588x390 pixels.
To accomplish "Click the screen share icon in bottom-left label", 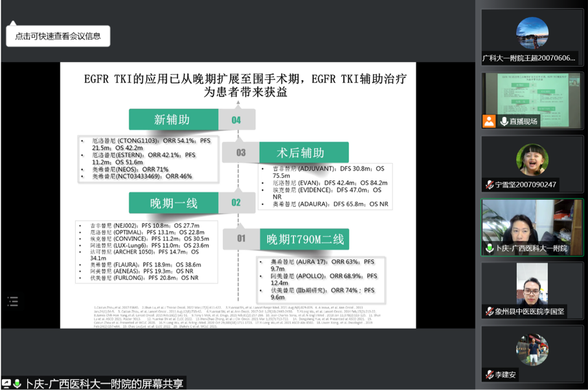I will coord(6,384).
